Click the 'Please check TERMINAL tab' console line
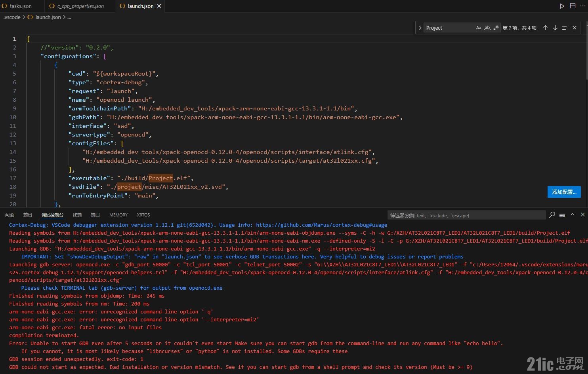The width and height of the screenshot is (588, 374). coord(122,288)
